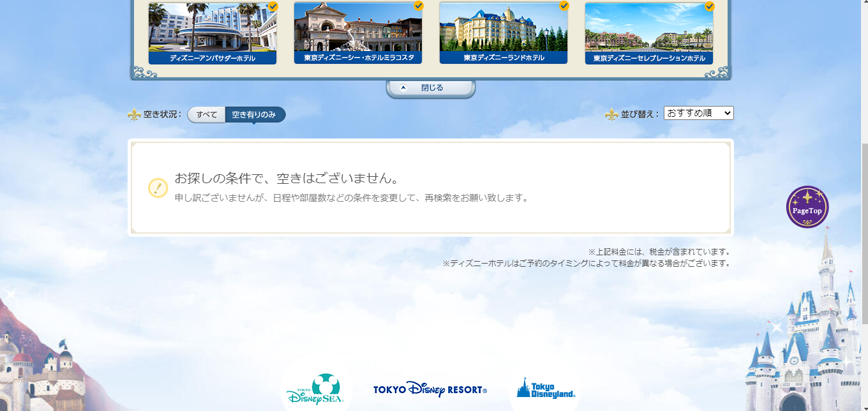Viewport: 868px width, 411px height.
Task: Filter by 空き有りのみ toggle
Action: [255, 115]
